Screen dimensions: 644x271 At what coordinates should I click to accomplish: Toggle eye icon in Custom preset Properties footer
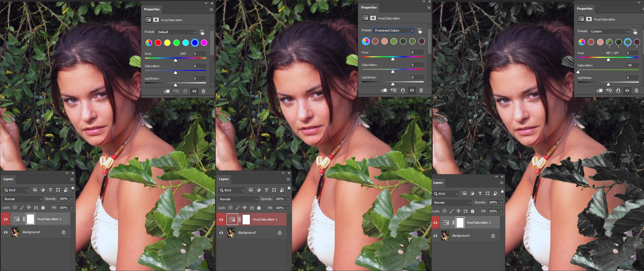(x=627, y=91)
